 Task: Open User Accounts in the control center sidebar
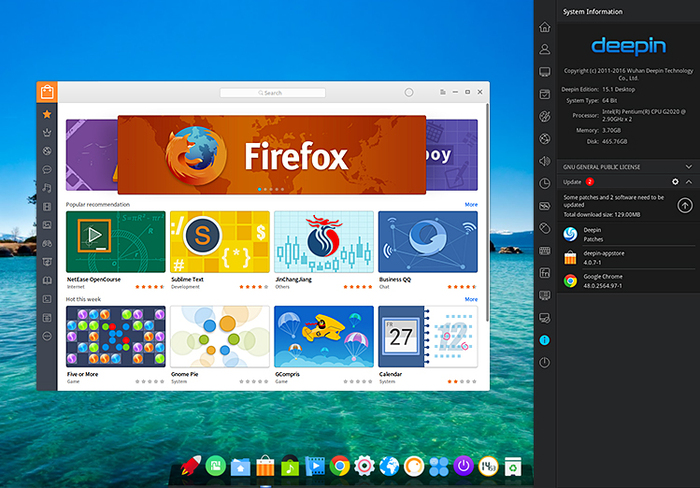pos(545,48)
